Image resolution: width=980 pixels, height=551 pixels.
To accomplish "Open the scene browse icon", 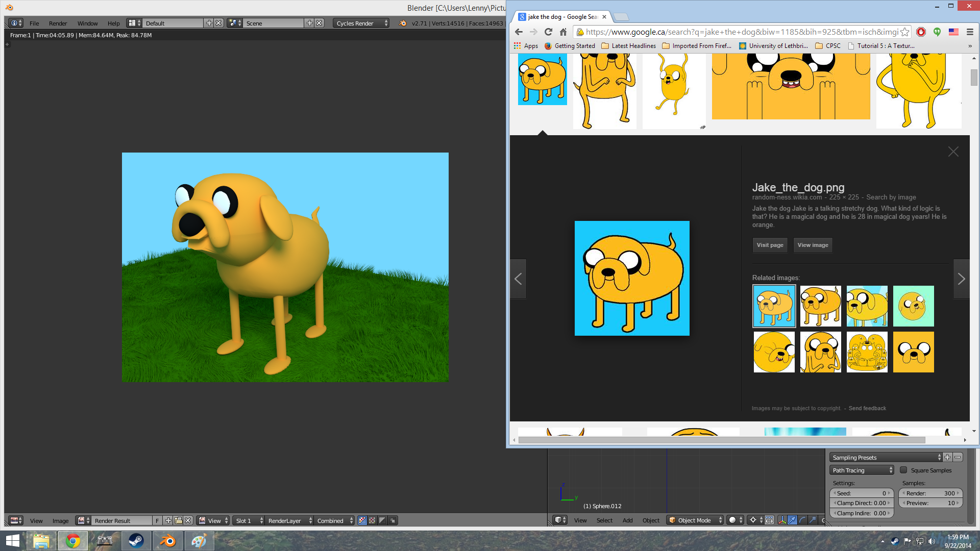I will (x=235, y=23).
